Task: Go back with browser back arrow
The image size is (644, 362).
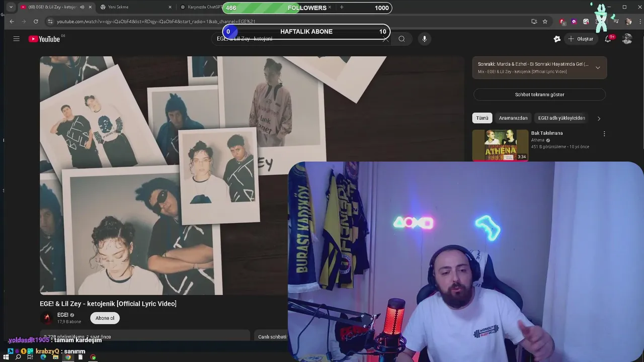Action: [x=12, y=22]
